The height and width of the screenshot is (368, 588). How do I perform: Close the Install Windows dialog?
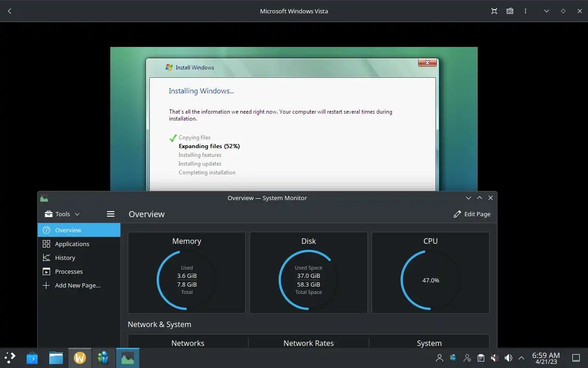427,63
